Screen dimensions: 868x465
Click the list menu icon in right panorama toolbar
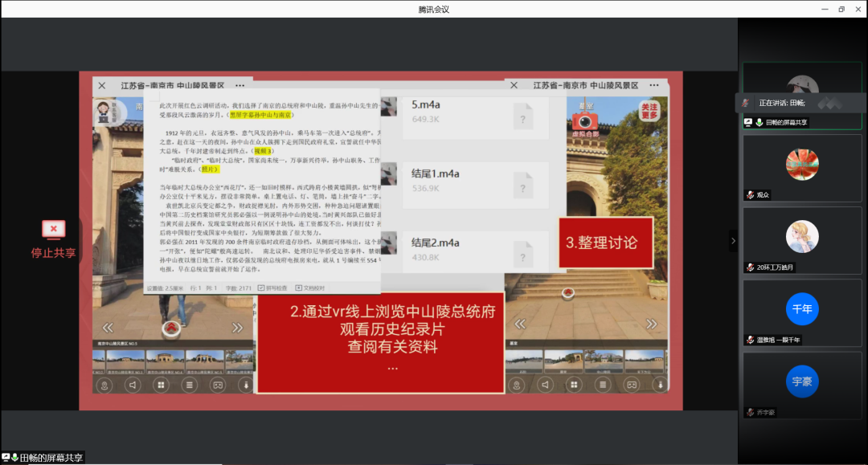[x=603, y=385]
